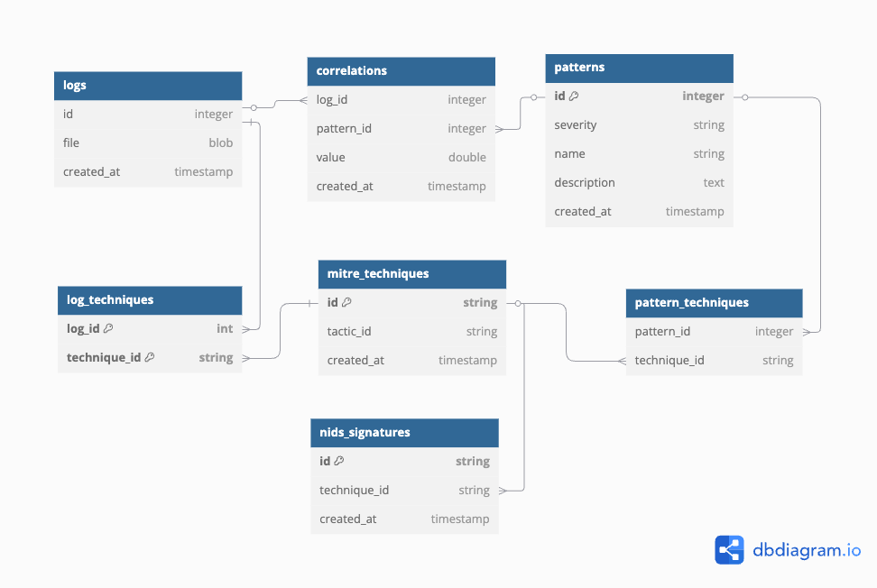The height and width of the screenshot is (588, 877).
Task: Click the tactic_id row in mitre_techniques
Action: pos(411,332)
